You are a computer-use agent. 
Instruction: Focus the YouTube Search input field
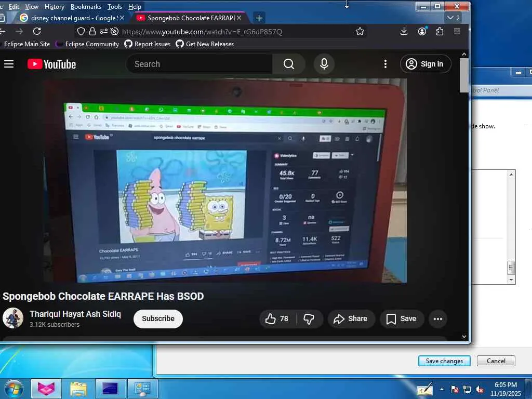click(x=199, y=64)
